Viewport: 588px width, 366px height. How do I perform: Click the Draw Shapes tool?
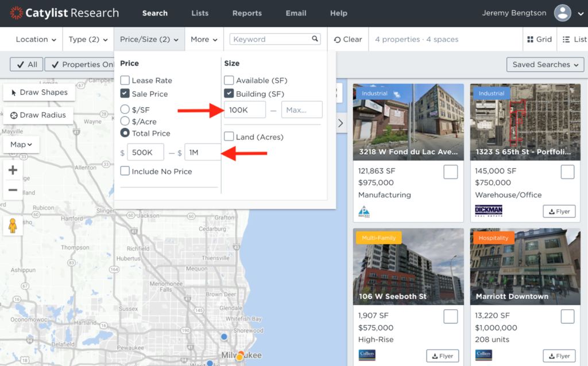coord(40,92)
